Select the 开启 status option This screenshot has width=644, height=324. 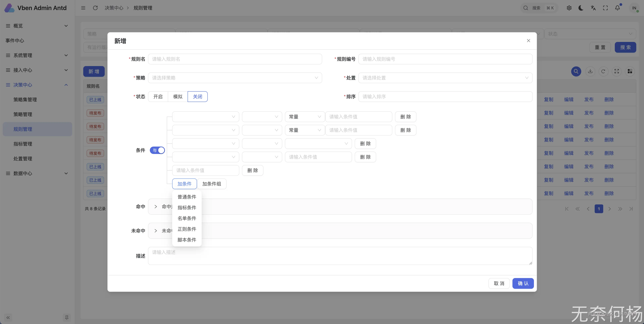tap(158, 97)
